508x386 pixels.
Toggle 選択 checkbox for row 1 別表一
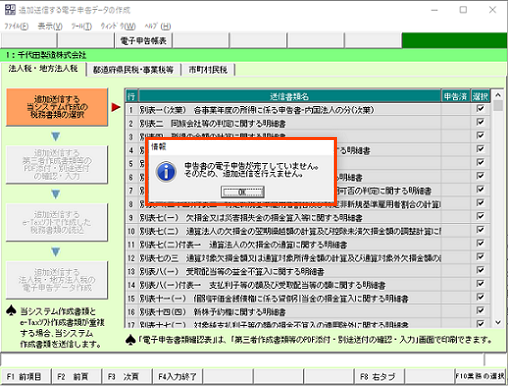[x=480, y=108]
